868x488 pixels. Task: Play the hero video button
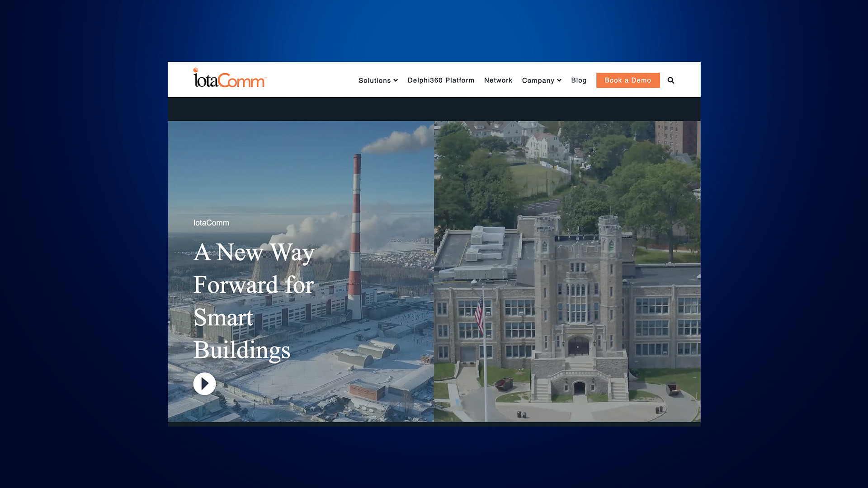[204, 384]
